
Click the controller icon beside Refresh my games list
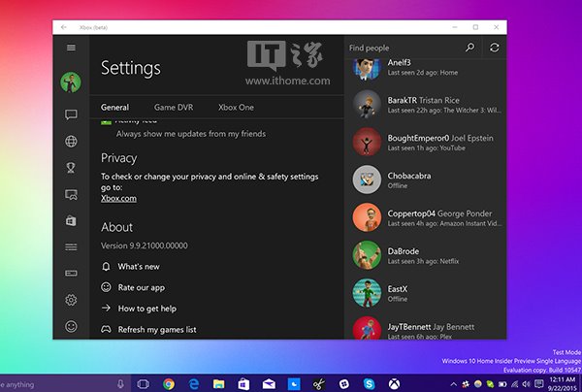pos(106,329)
